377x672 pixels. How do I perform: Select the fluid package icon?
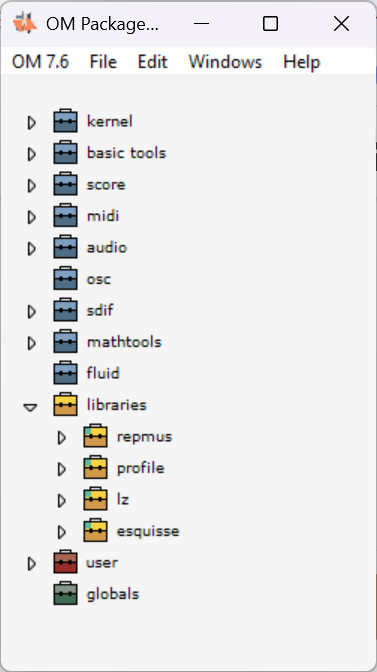pos(66,373)
